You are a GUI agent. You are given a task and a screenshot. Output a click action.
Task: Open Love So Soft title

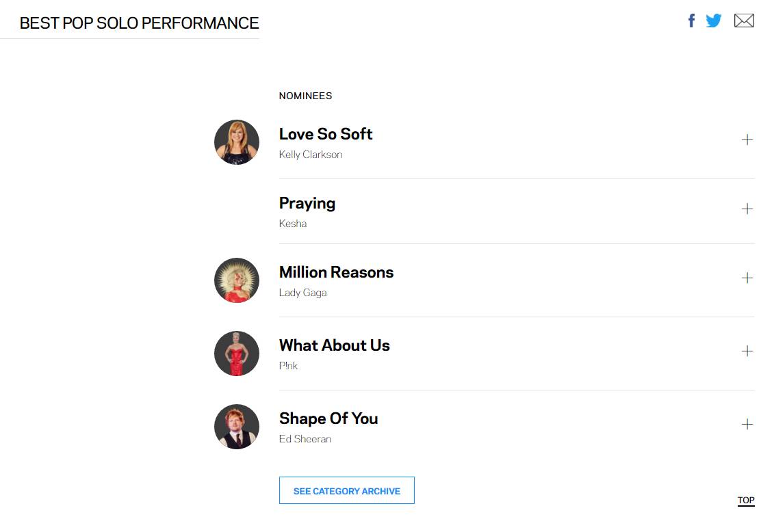(326, 134)
